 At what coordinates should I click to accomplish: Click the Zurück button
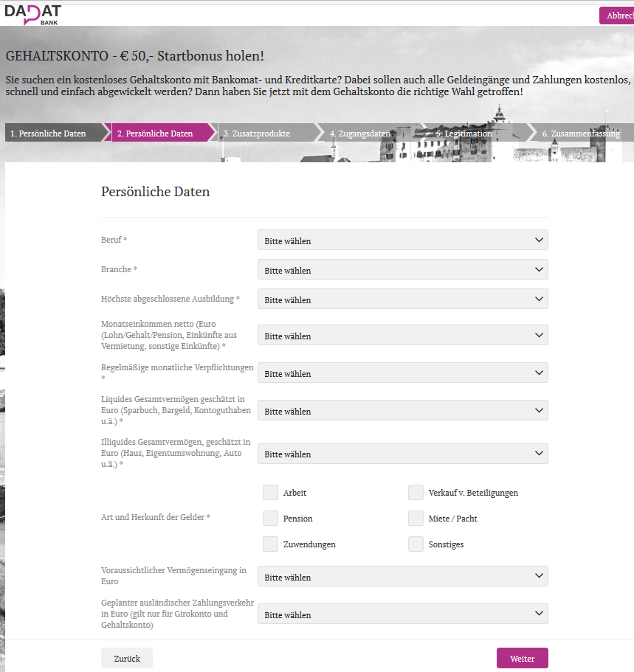[126, 657]
